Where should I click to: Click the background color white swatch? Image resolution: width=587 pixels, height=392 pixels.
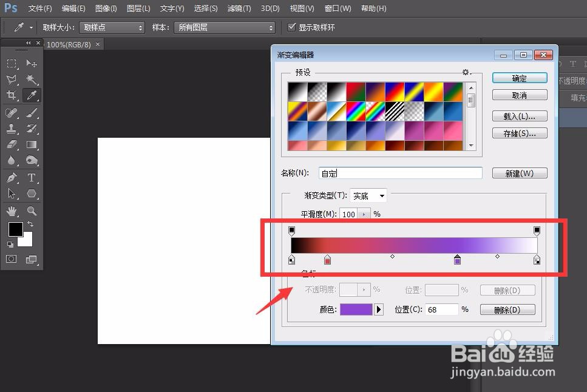27,241
